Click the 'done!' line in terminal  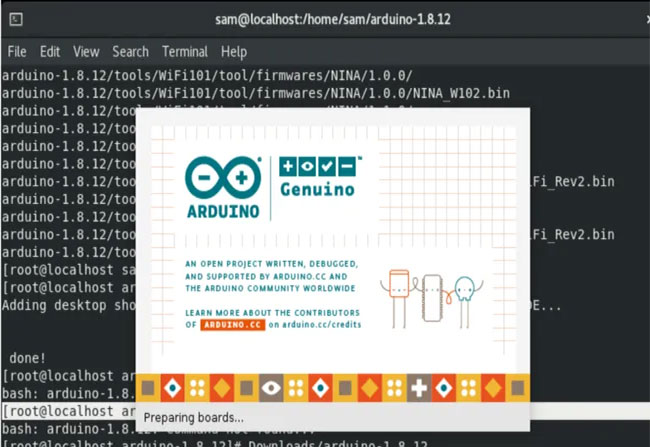[x=27, y=358]
